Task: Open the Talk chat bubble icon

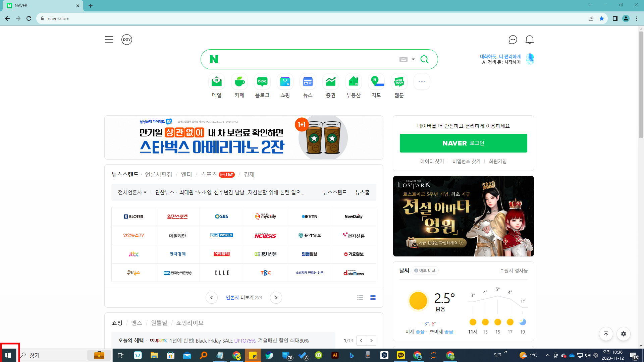Action: (513, 40)
